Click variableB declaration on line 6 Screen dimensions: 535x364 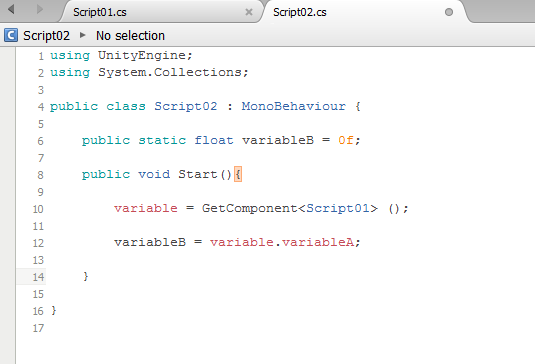[x=278, y=141]
